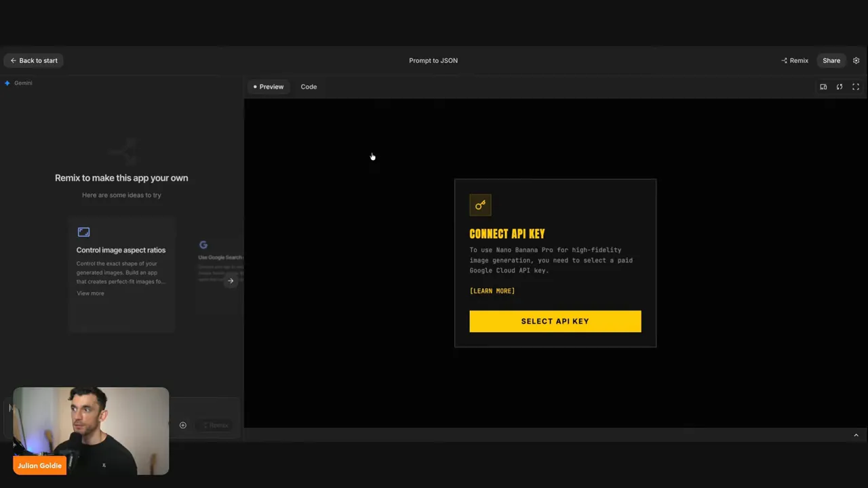Click View more on aspect ratios card

[x=90, y=293]
